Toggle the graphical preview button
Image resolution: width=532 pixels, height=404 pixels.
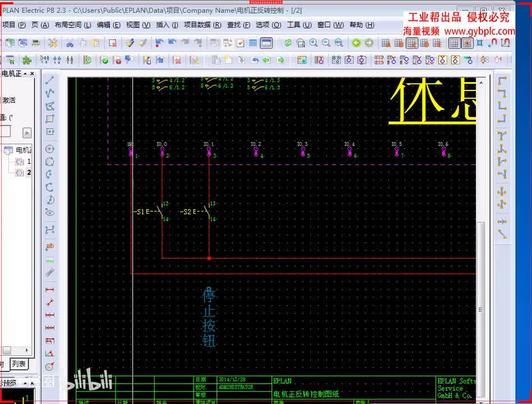click(x=267, y=43)
